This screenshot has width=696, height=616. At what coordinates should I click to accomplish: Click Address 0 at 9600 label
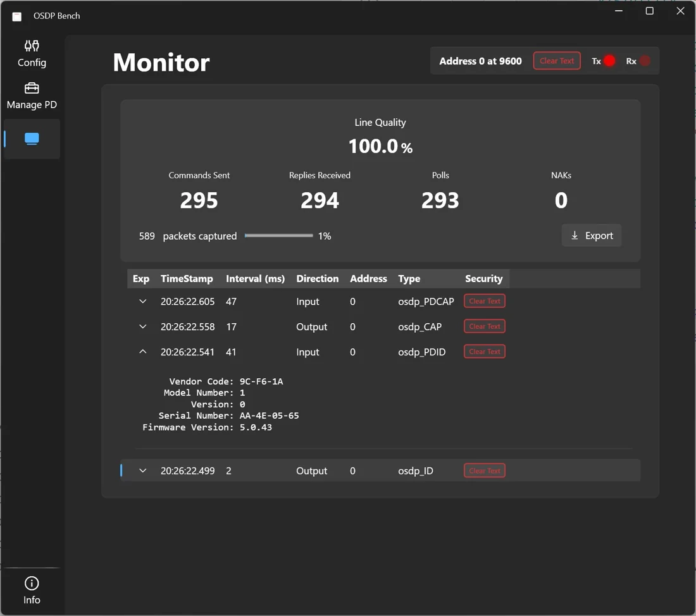coord(480,61)
